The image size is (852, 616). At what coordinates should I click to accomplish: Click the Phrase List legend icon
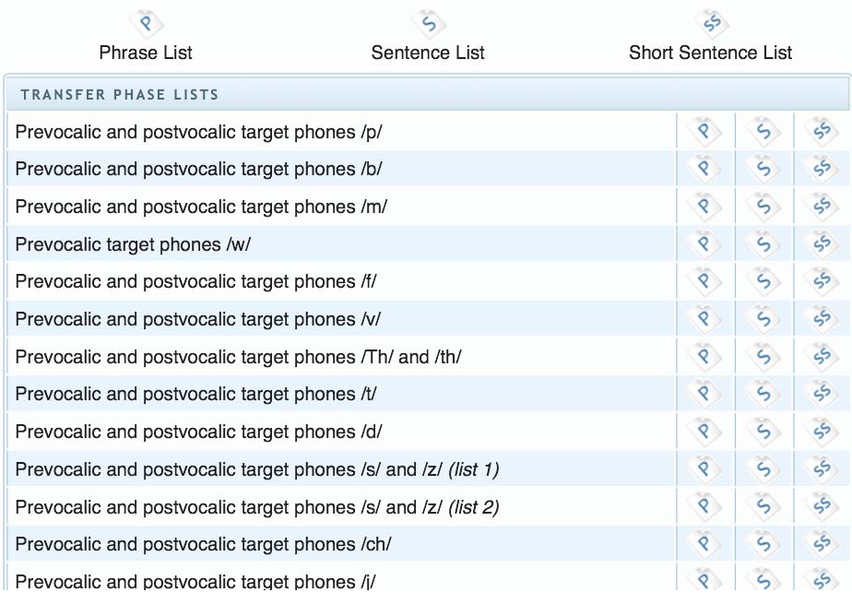[x=147, y=23]
